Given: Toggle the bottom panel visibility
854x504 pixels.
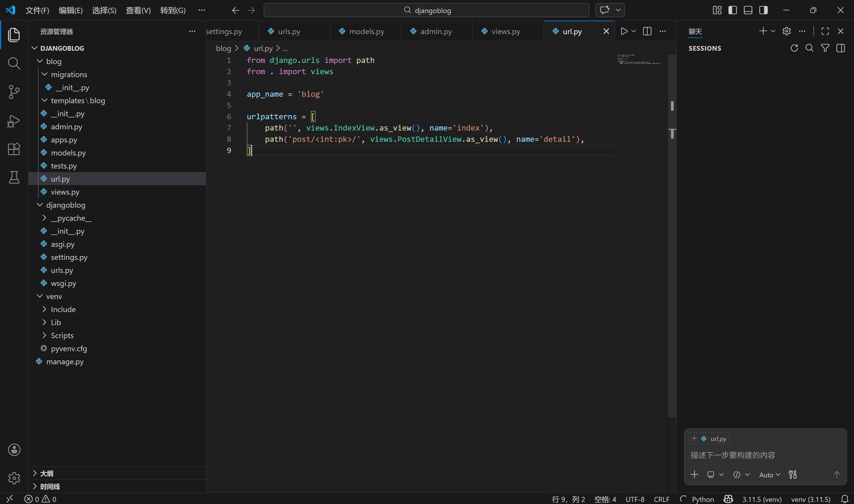Looking at the screenshot, I should pos(748,10).
